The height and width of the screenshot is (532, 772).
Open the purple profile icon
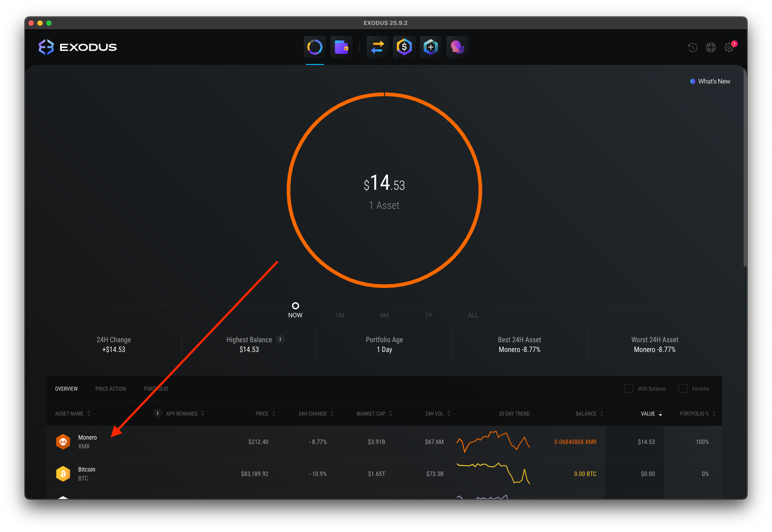pyautogui.click(x=457, y=47)
